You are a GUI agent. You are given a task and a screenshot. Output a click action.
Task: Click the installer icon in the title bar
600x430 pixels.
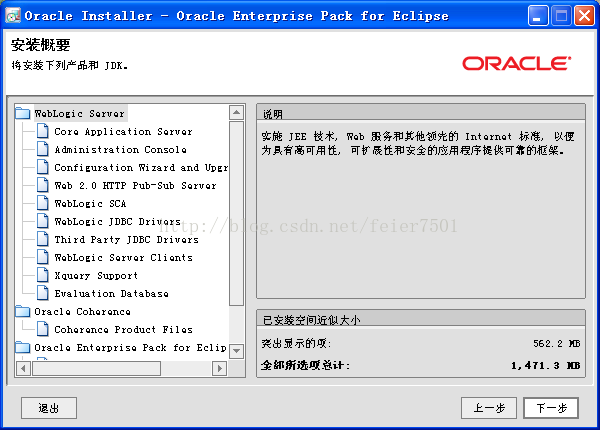click(13, 16)
